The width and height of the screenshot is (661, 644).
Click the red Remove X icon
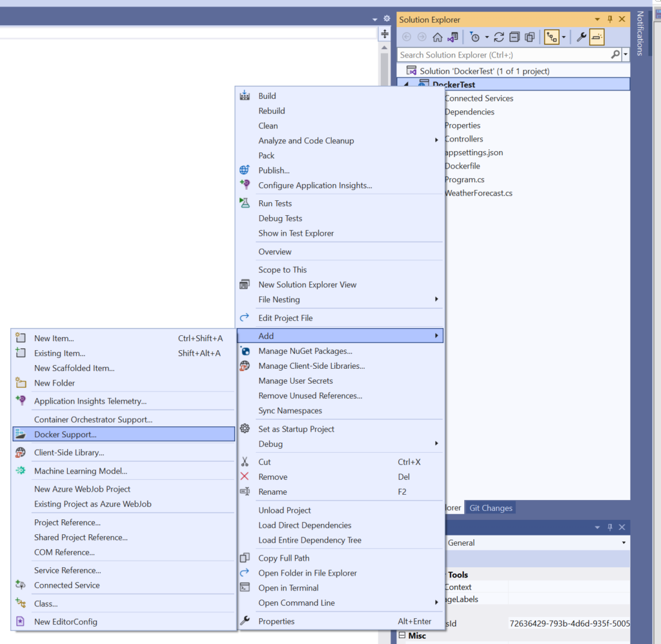click(x=245, y=477)
